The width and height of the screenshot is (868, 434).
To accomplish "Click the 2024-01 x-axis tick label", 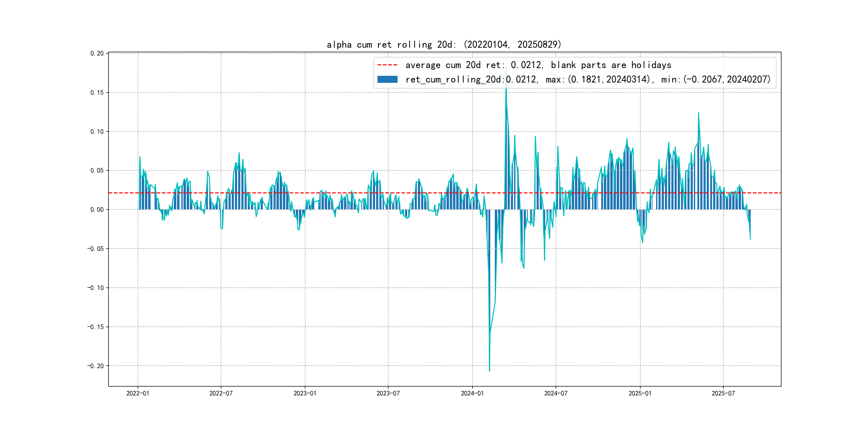I will (472, 393).
